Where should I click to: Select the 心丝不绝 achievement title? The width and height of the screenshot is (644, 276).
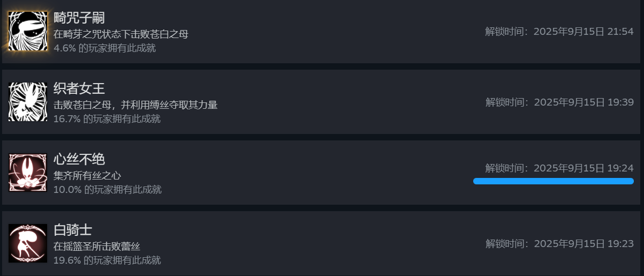point(79,159)
